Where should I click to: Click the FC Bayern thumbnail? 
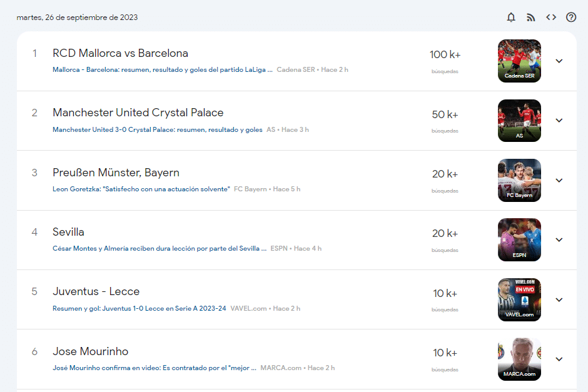(x=519, y=180)
